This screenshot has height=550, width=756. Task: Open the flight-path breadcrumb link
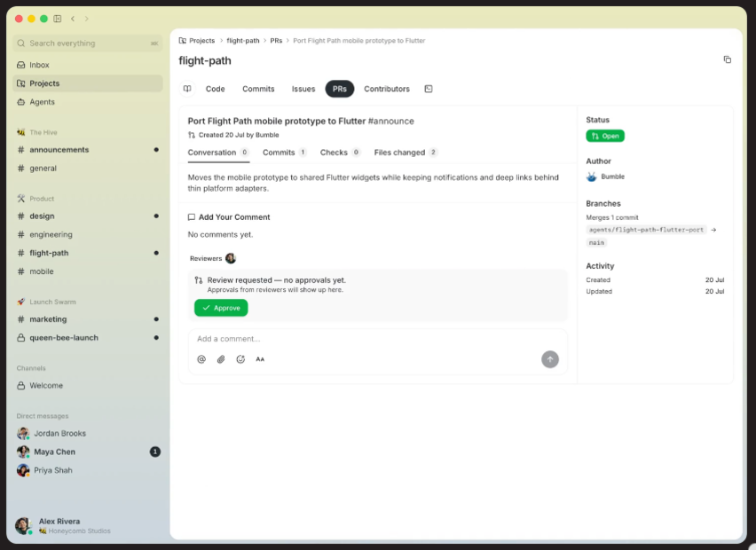[243, 41]
